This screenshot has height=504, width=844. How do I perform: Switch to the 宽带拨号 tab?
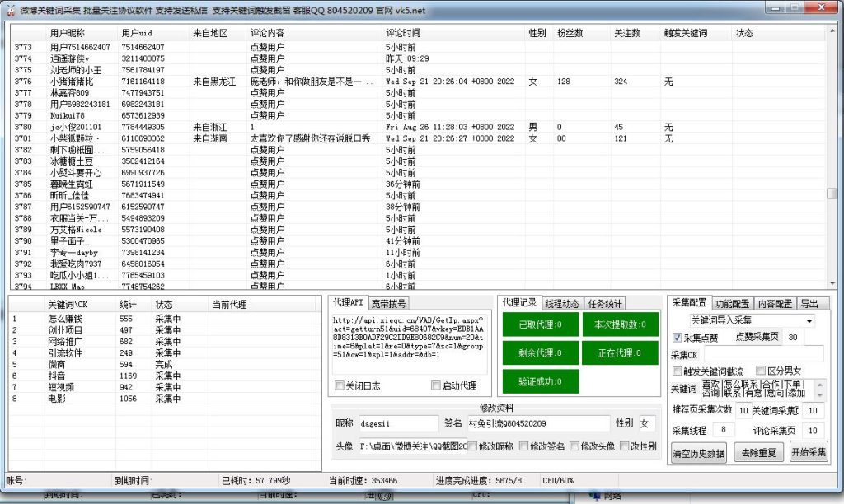[387, 303]
